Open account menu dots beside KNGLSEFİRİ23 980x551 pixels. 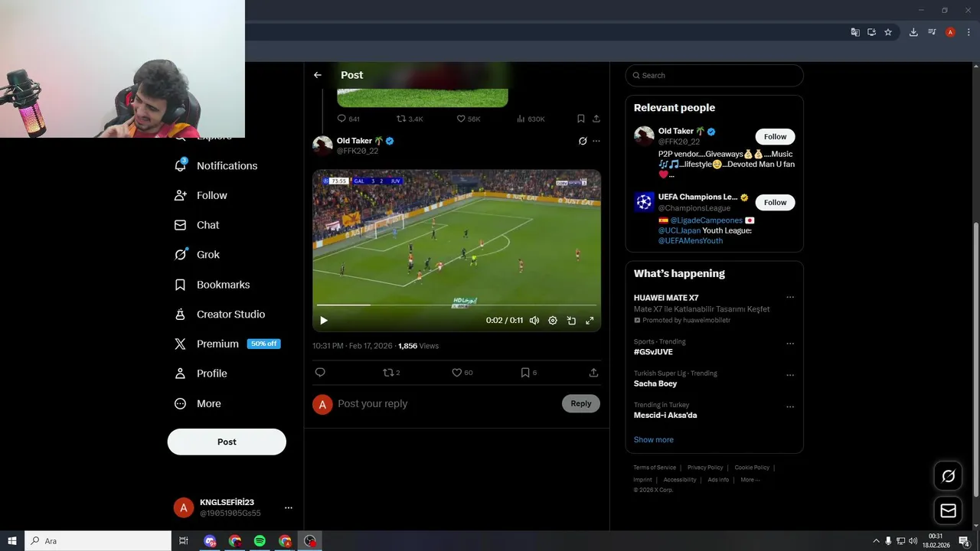[289, 507]
